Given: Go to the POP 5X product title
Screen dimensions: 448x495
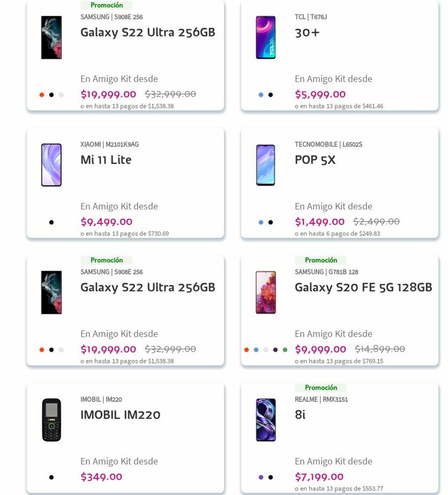Looking at the screenshot, I should pyautogui.click(x=315, y=160).
